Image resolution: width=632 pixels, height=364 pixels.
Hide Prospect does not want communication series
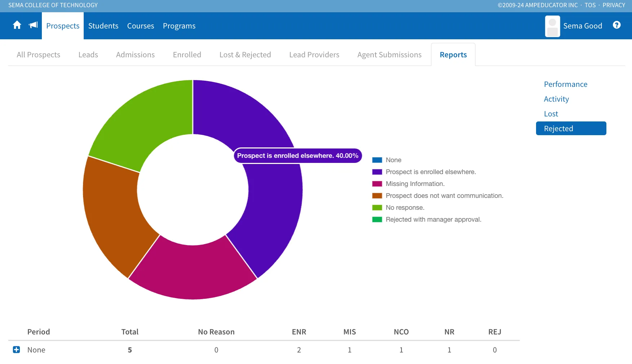click(444, 196)
